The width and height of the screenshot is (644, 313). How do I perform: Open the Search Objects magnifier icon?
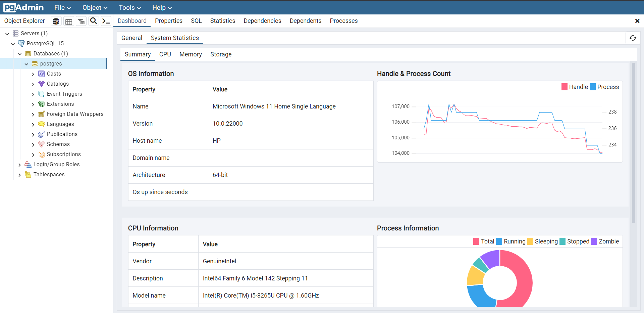point(94,21)
